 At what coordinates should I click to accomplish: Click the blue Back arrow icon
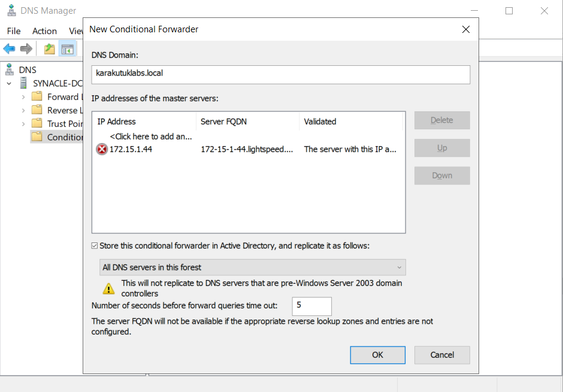tap(10, 49)
